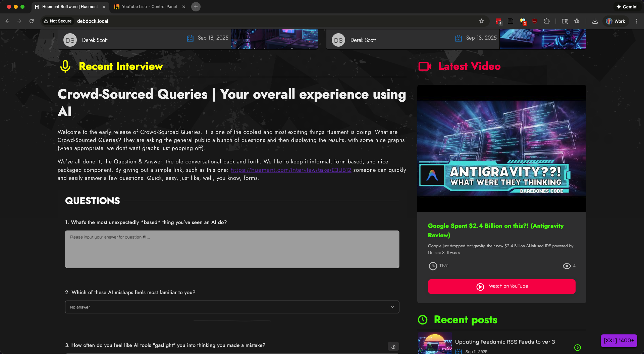Screen dimensions: 644x354
Task: Open the red extension icon with badge 4
Action: [498, 21]
